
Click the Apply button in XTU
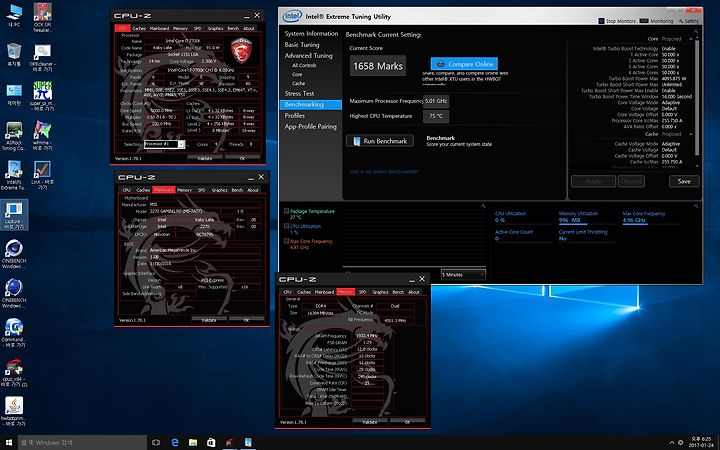[x=593, y=181]
